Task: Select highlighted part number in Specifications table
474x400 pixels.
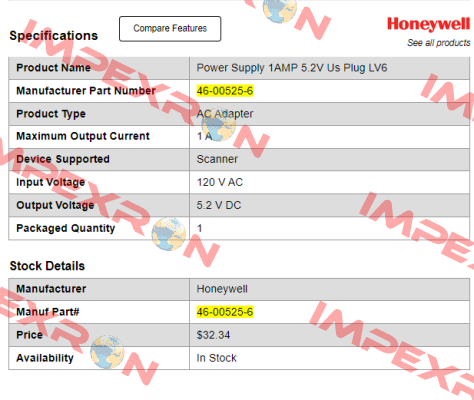Action: pos(225,91)
